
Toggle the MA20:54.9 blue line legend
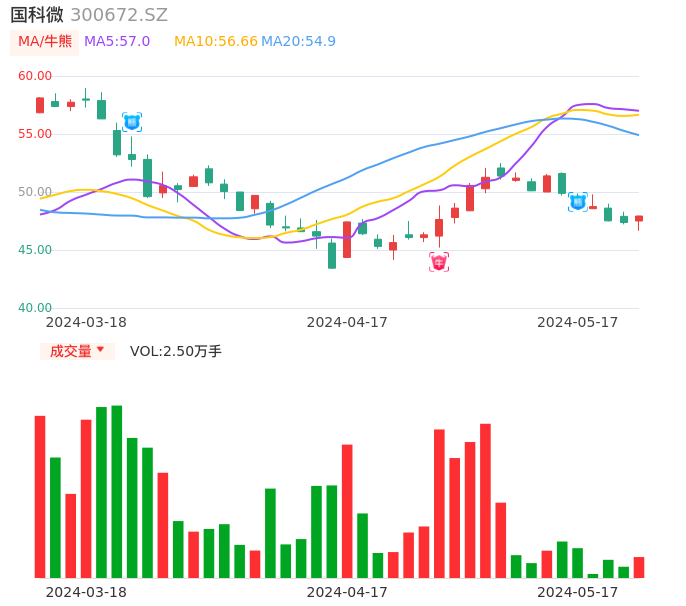click(298, 41)
